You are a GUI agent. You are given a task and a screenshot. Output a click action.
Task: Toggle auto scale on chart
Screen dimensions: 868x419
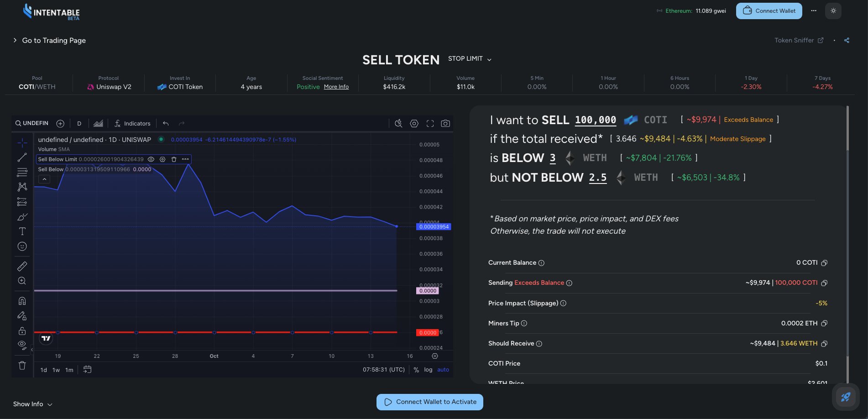tap(443, 370)
